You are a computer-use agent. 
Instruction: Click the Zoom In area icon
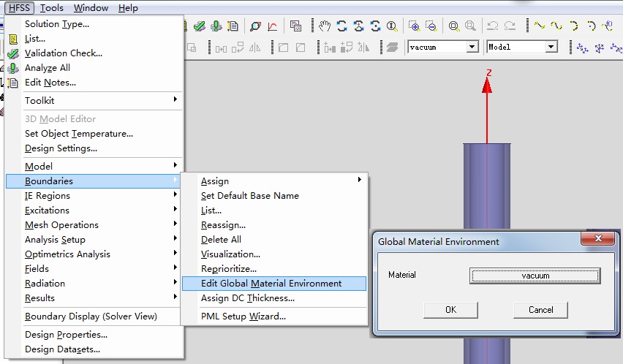(414, 26)
